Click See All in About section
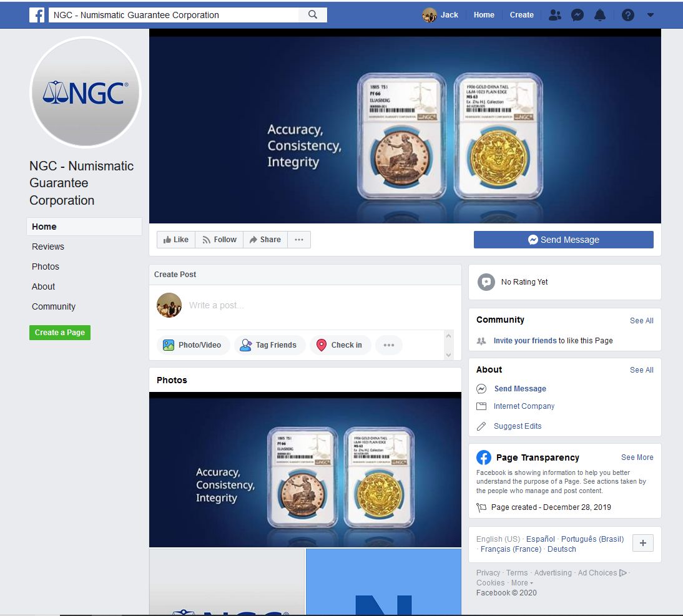The image size is (683, 616). click(641, 369)
